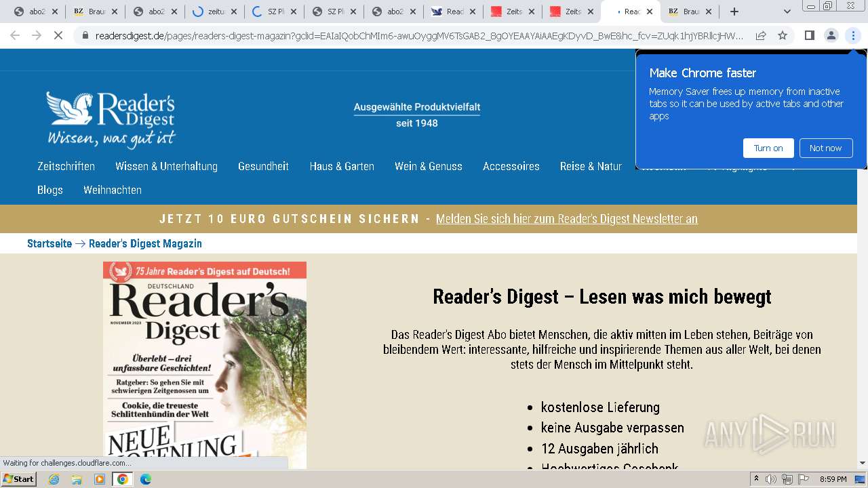
Task: Select the Chrome taskbar icon
Action: (x=123, y=479)
